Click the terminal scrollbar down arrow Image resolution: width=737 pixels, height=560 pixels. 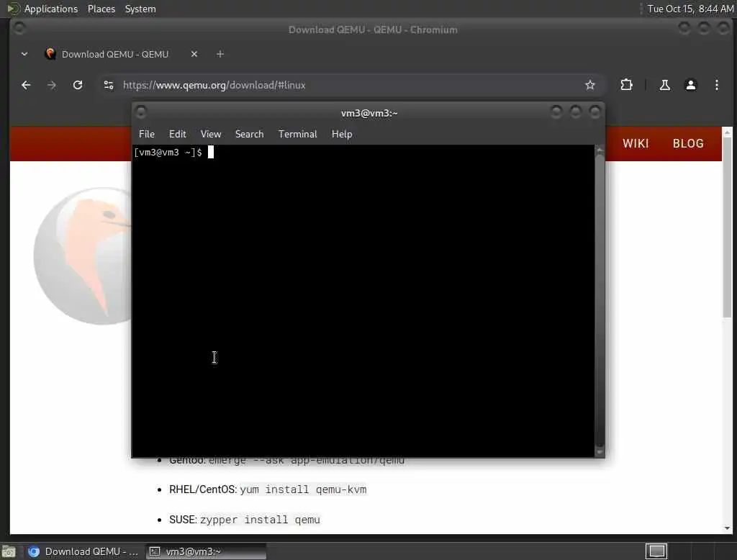(x=600, y=452)
